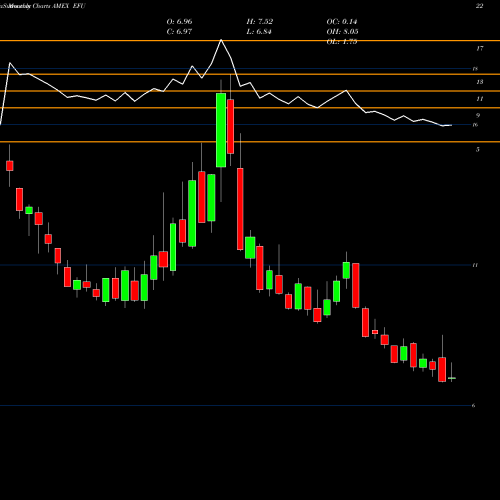500x500 pixels.
Task: Click the highest peak of the white line
Action: (x=221, y=40)
